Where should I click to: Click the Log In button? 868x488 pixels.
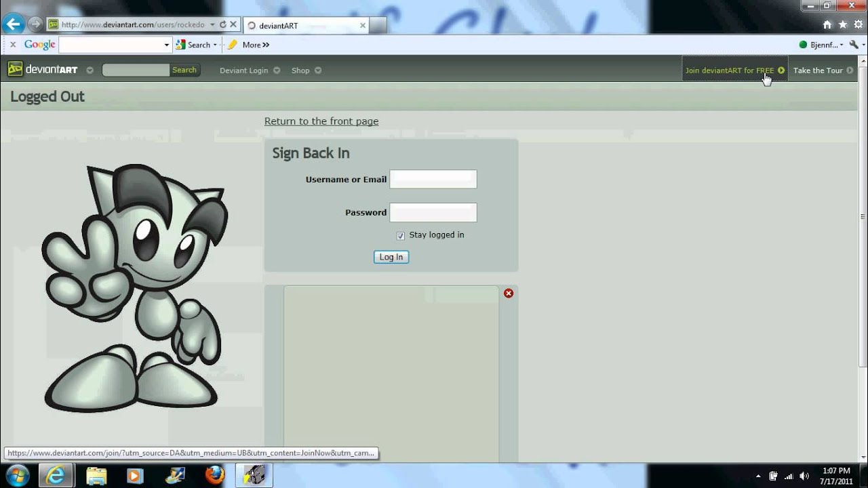click(x=391, y=257)
